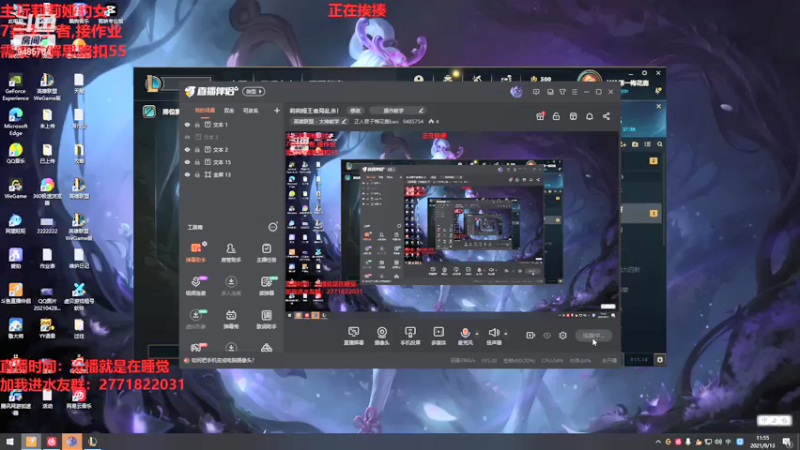The height and width of the screenshot is (450, 800).
Task: Edit the 英雄联盟 category label
Action: coord(319,121)
